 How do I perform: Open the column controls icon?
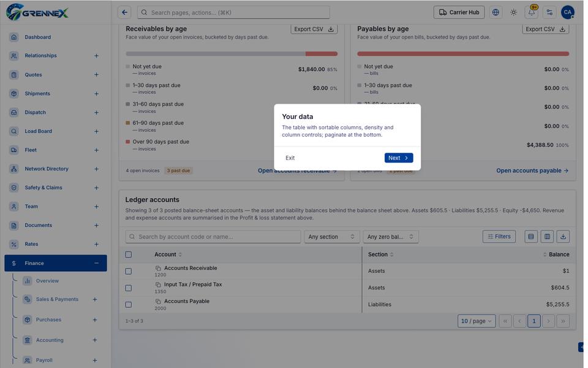pyautogui.click(x=547, y=237)
